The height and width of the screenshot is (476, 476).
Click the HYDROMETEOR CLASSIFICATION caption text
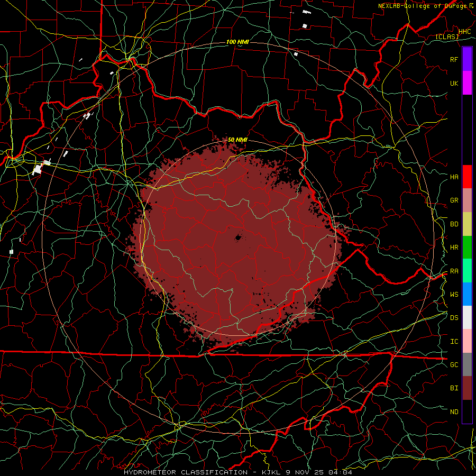click(x=186, y=472)
